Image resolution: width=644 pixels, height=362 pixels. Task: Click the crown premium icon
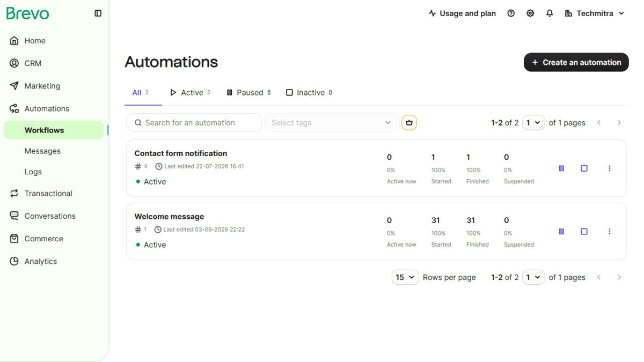[409, 123]
